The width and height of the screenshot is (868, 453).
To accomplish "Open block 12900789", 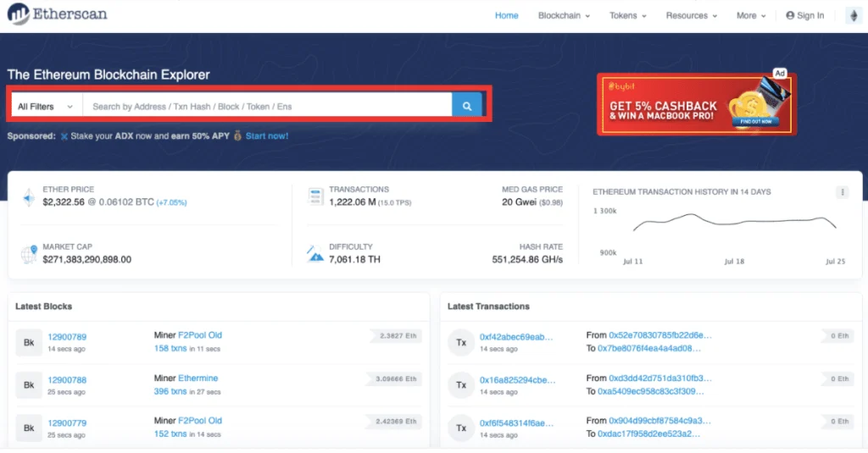I will pyautogui.click(x=67, y=337).
